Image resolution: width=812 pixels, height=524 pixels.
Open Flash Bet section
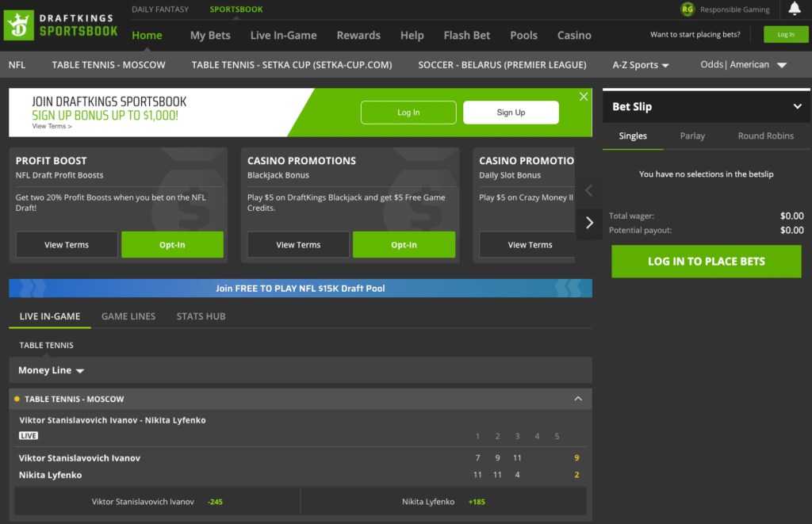(x=466, y=35)
